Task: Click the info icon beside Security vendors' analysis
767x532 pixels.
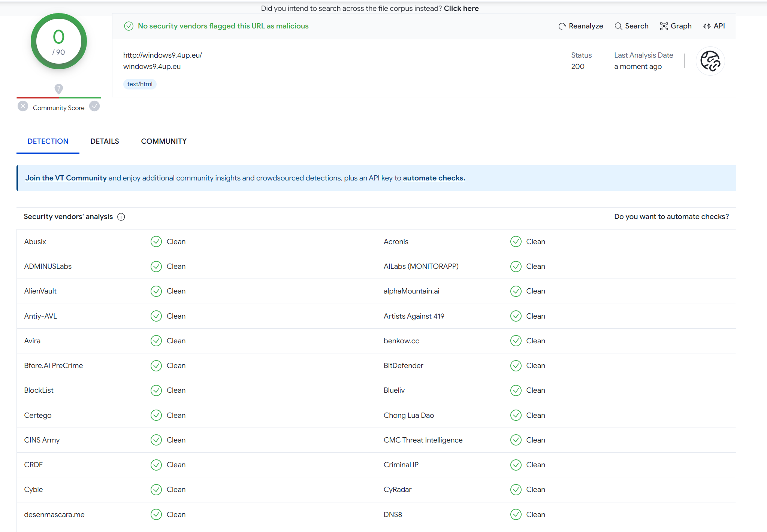Action: pyautogui.click(x=121, y=217)
